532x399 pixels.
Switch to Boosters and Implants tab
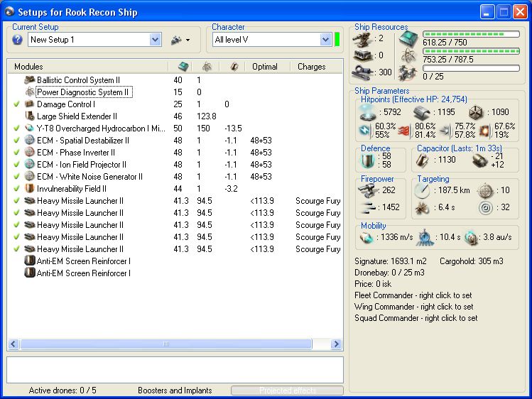point(175,390)
